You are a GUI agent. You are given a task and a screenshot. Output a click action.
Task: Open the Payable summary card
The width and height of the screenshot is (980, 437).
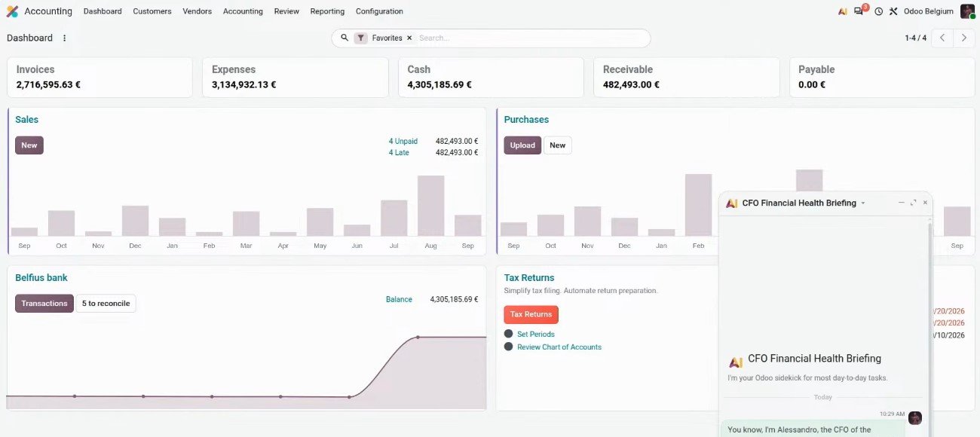(x=882, y=77)
